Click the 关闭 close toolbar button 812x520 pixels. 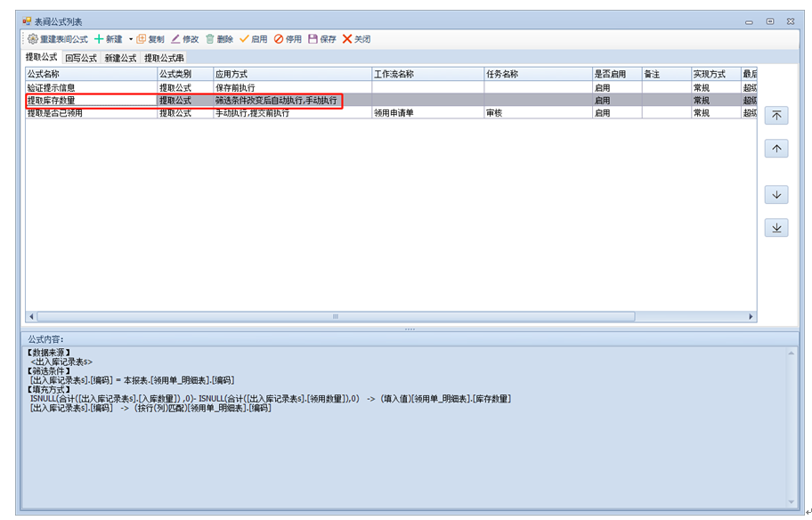tap(356, 39)
